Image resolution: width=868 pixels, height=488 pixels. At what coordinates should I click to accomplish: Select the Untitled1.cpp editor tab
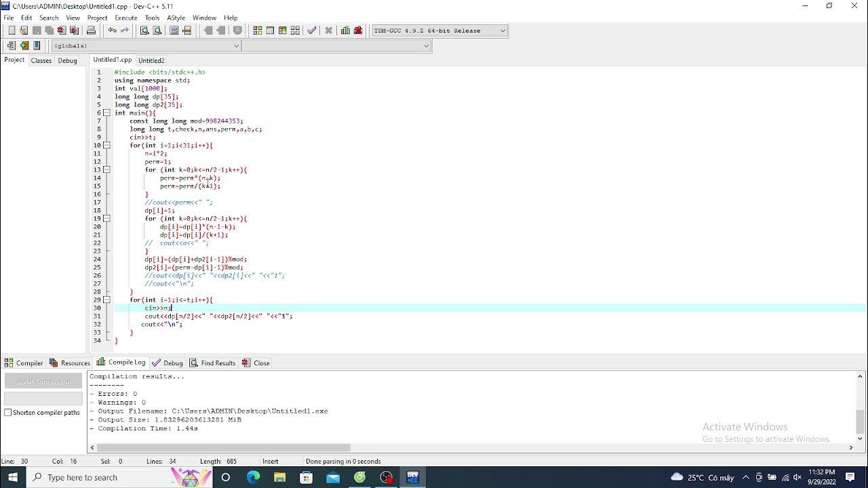(113, 60)
